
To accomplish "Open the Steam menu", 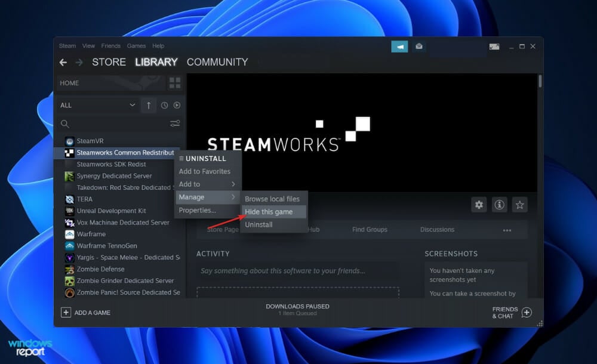I will 67,46.
